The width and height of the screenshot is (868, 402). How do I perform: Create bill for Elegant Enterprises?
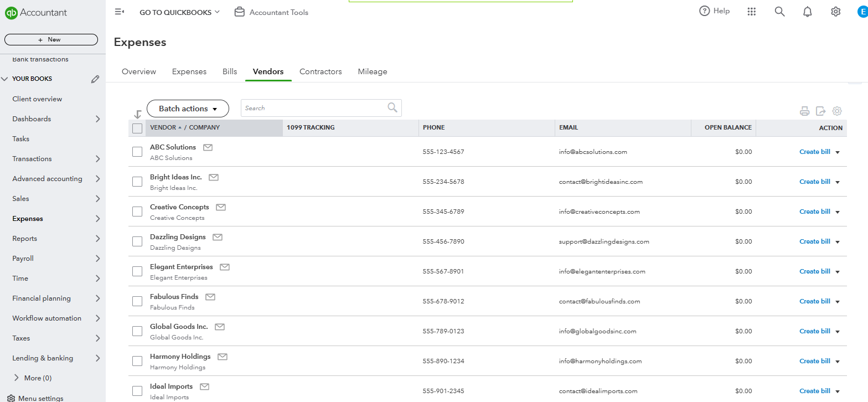click(815, 271)
